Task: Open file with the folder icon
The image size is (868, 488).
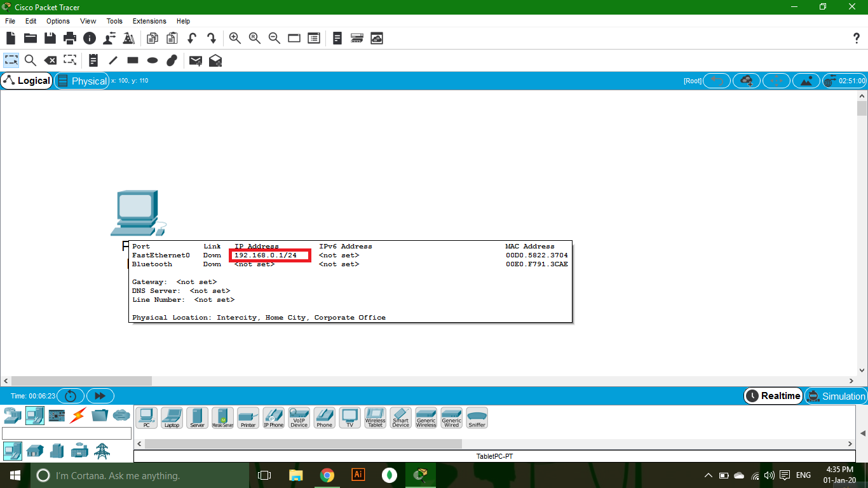Action: (31, 38)
